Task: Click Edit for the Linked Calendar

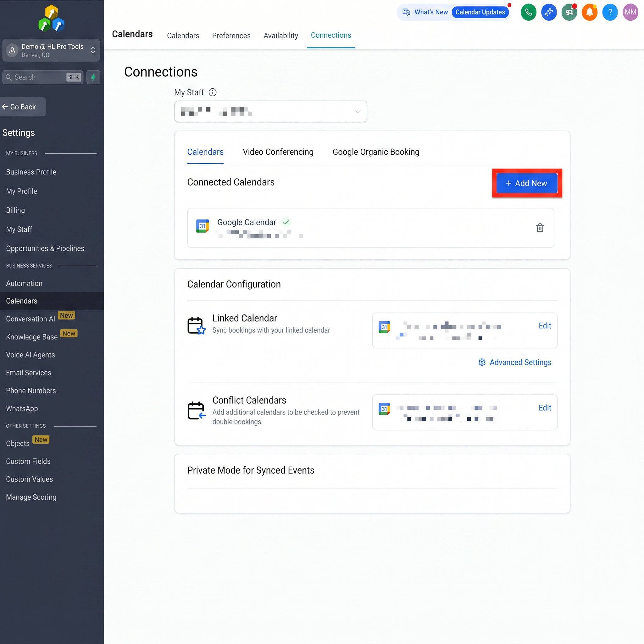Action: click(x=545, y=326)
